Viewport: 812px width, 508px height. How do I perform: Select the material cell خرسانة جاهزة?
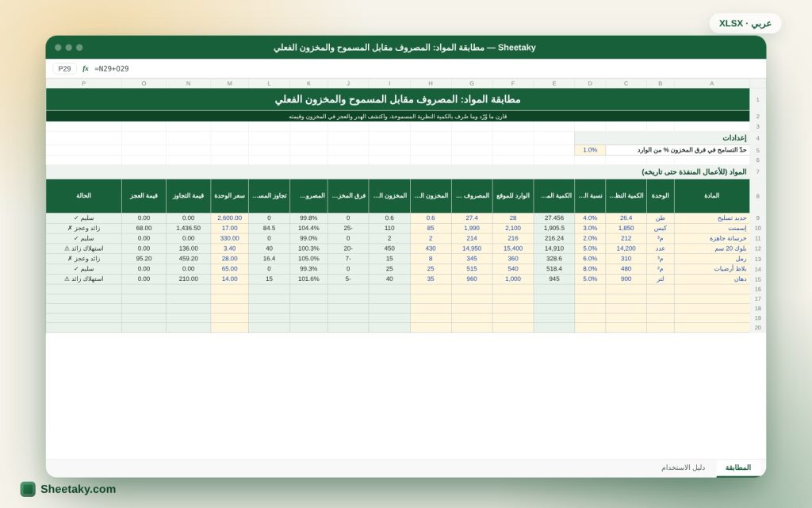click(x=712, y=238)
